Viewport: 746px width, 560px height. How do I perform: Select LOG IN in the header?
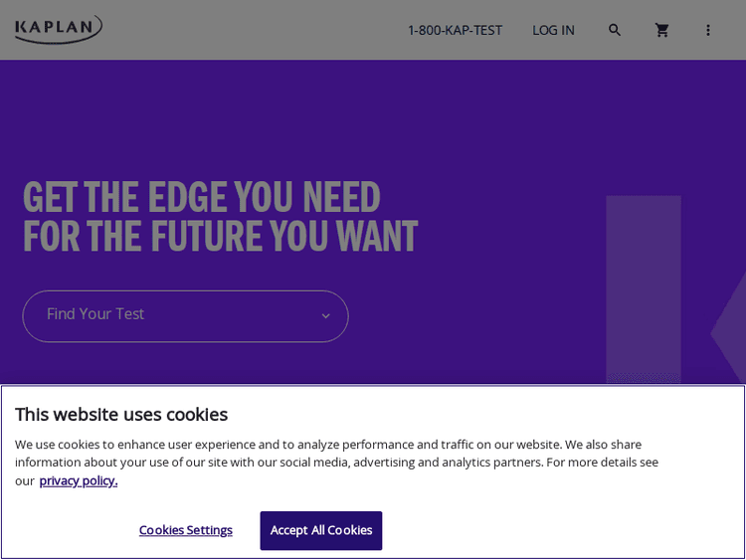tap(553, 30)
